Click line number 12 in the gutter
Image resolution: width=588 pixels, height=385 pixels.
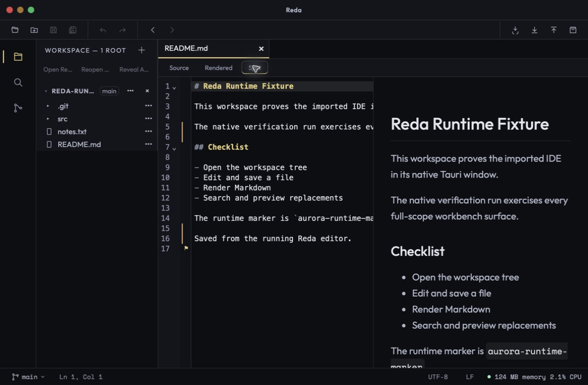coord(165,198)
